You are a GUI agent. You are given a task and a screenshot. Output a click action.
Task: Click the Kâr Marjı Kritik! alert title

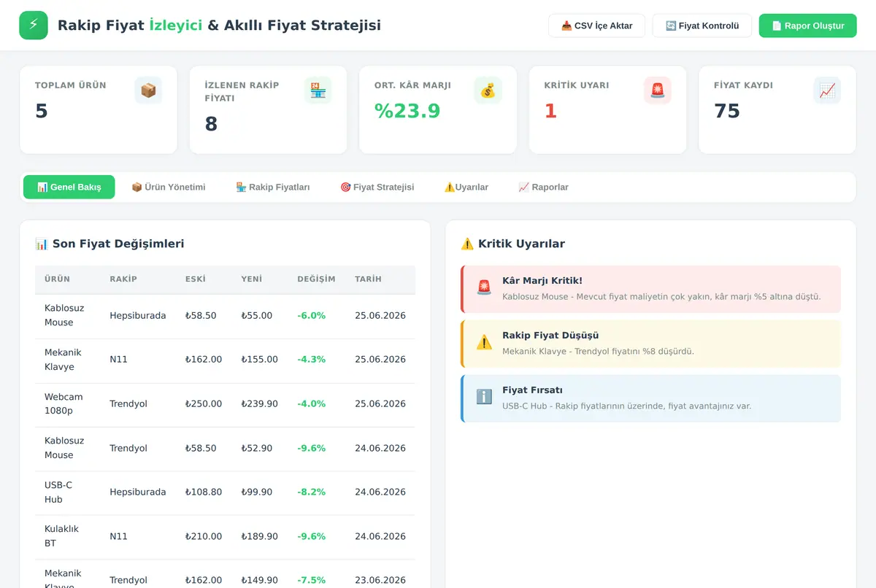click(542, 280)
